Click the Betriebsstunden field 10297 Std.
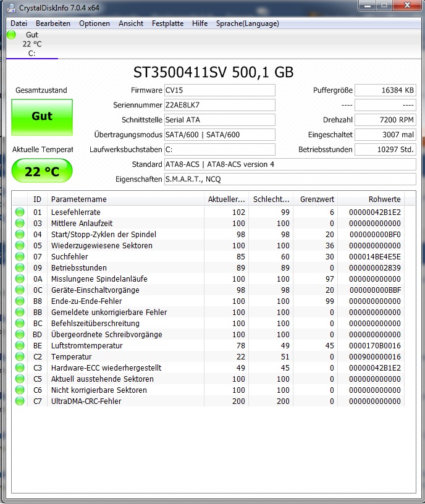The width and height of the screenshot is (425, 504). [385, 149]
